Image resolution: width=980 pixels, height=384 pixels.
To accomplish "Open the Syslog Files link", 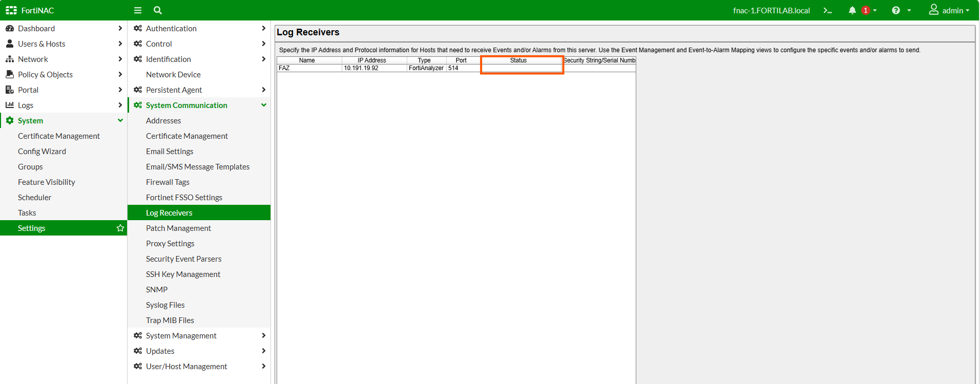I will (x=165, y=305).
